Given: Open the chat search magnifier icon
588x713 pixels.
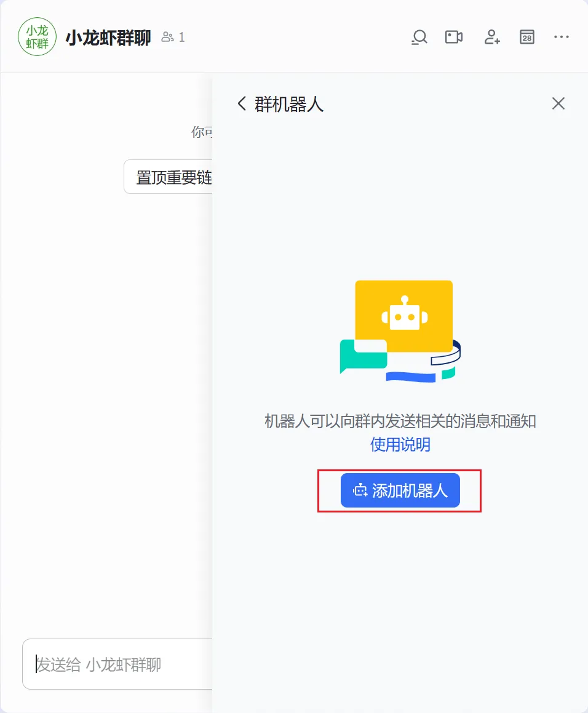Looking at the screenshot, I should pos(419,38).
